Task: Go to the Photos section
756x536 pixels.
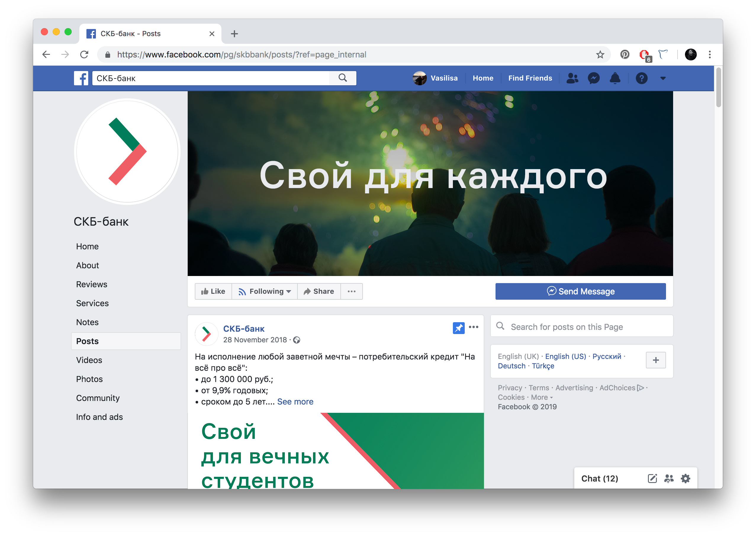Action: click(89, 379)
